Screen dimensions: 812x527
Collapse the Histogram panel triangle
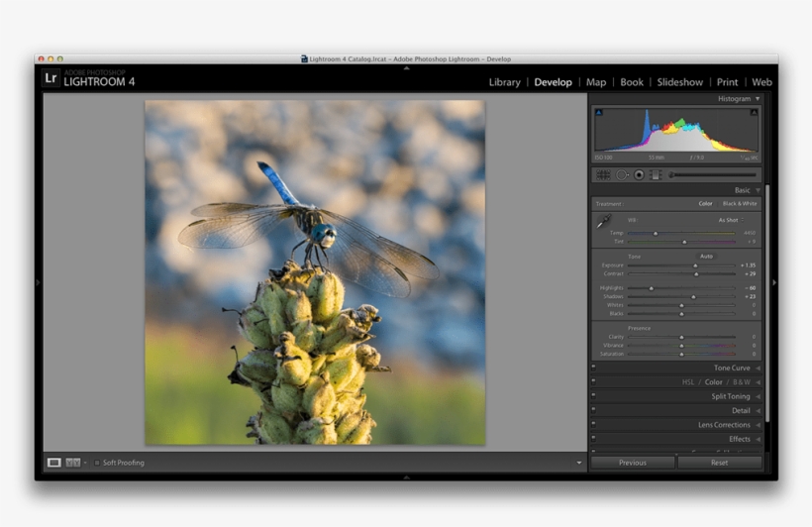(x=758, y=98)
